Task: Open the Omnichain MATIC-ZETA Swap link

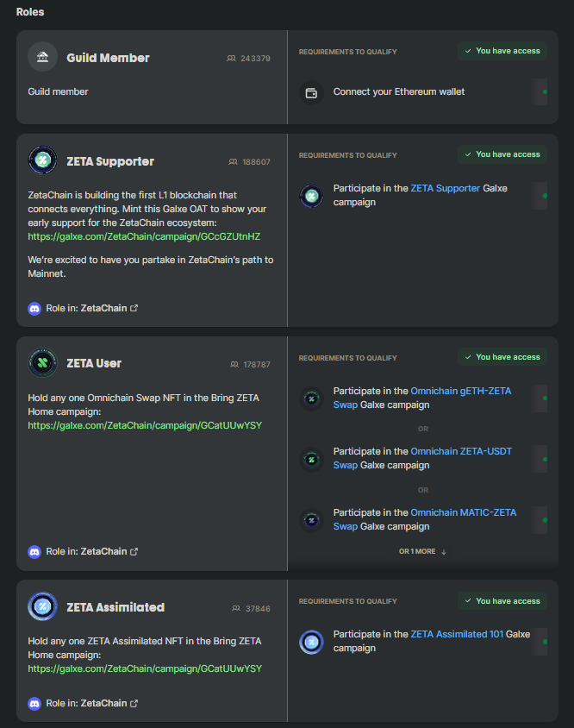Action: tap(464, 512)
